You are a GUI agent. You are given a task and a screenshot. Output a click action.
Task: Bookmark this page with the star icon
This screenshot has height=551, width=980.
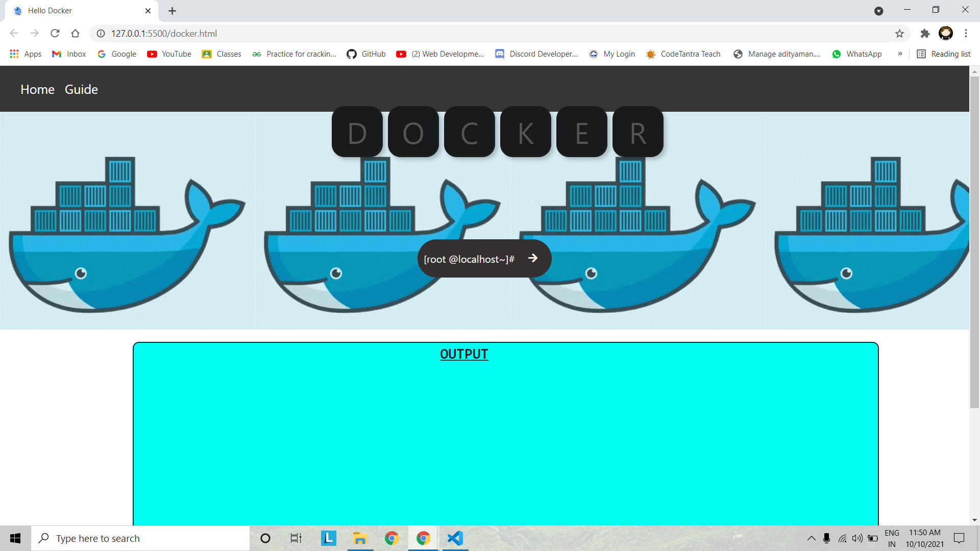click(x=899, y=33)
